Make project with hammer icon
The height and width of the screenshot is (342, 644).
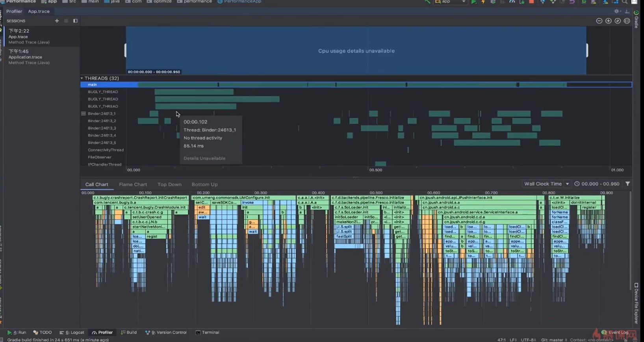427,2
